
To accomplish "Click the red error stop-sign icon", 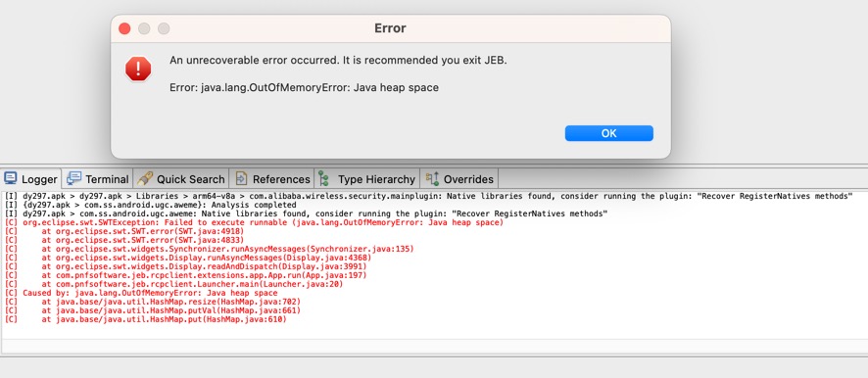I will tap(138, 70).
